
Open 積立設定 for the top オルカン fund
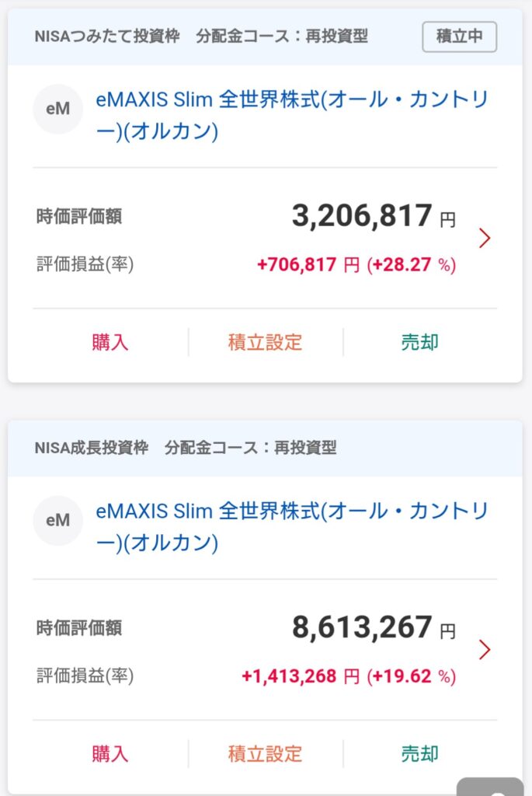pyautogui.click(x=266, y=342)
